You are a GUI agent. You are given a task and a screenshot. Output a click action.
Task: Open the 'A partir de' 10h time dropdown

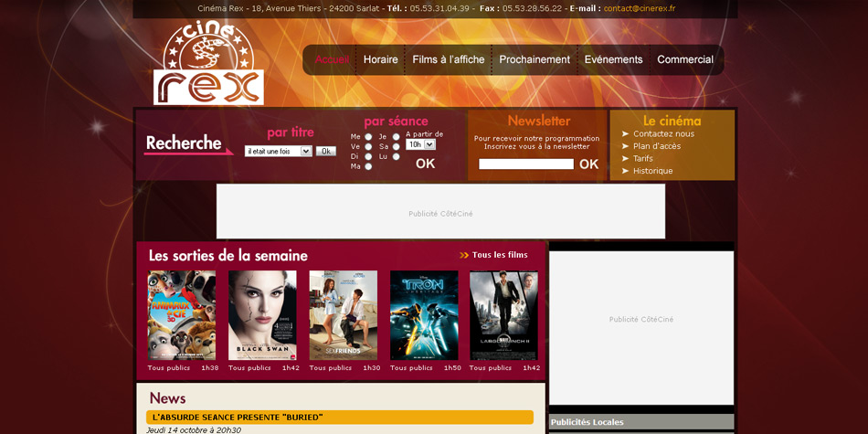click(420, 144)
